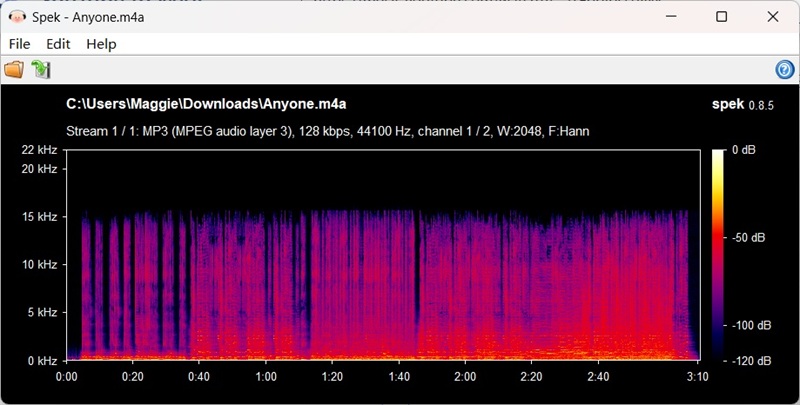Click the 0 kHz axis label
This screenshot has width=800, height=405.
42,361
